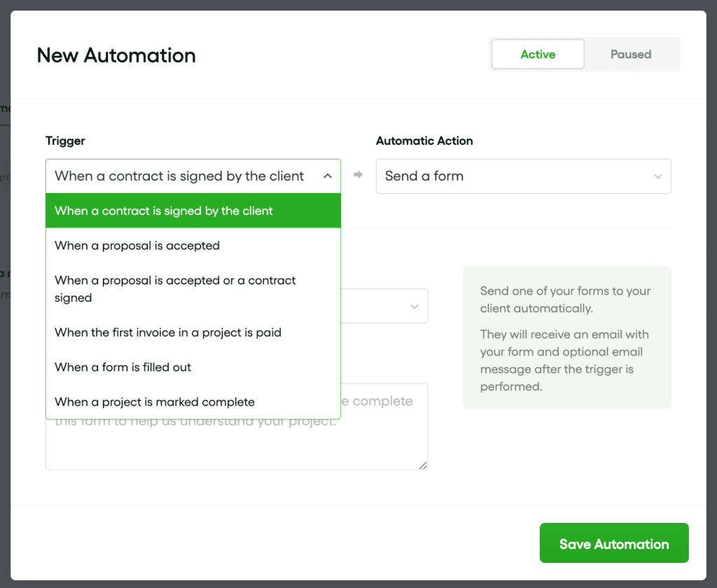Screen dimensions: 717x588
Task: Set automation status to Paused
Action: (631, 55)
